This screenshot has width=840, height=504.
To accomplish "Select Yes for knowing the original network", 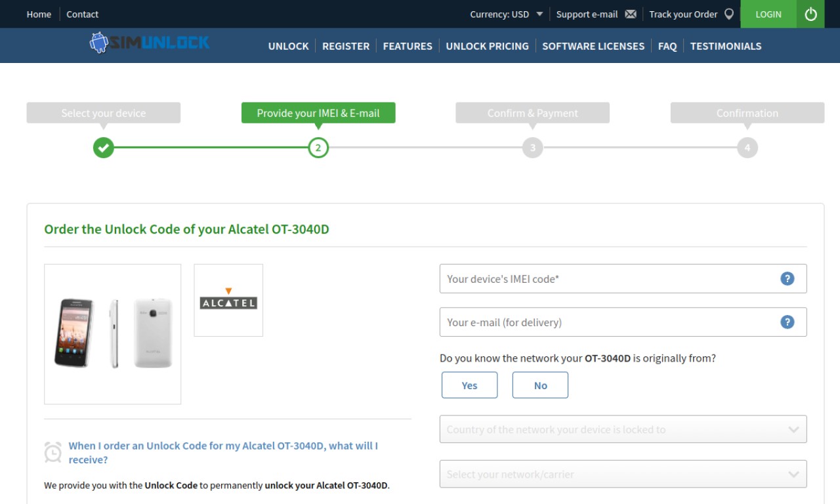I will pyautogui.click(x=469, y=385).
